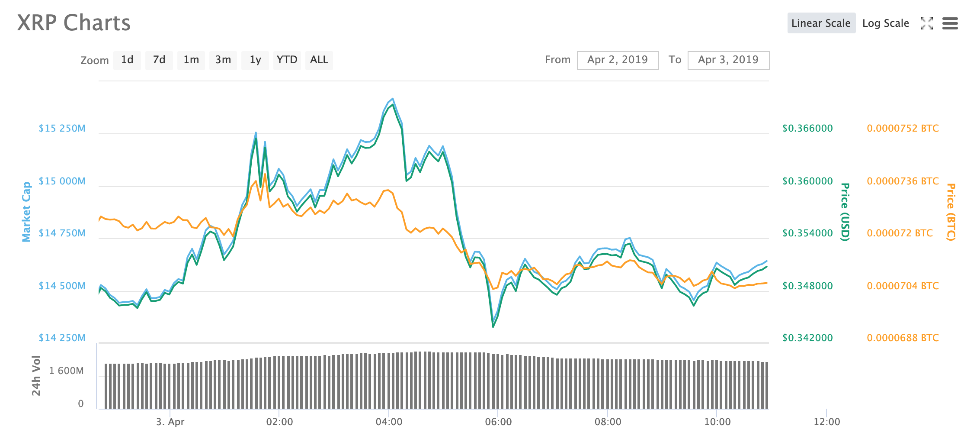The height and width of the screenshot is (439, 980).
Task: Select the ALL zoom range
Action: (319, 60)
